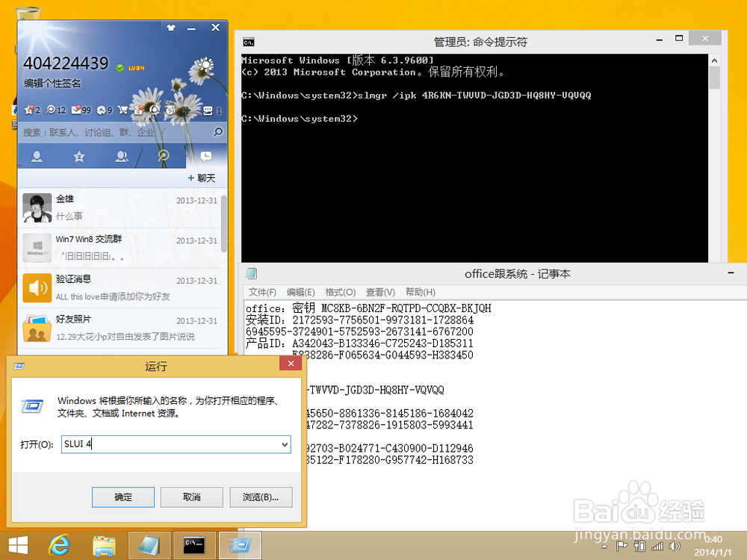Click the Win7 Win8 group avatar
This screenshot has width=747, height=560.
click(x=37, y=248)
